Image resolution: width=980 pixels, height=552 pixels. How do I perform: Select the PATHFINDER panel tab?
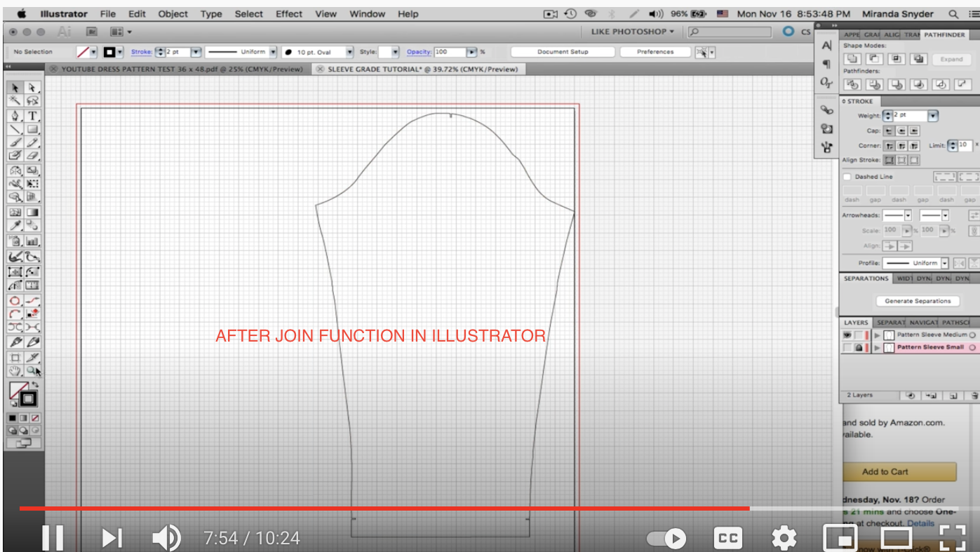[x=945, y=34]
